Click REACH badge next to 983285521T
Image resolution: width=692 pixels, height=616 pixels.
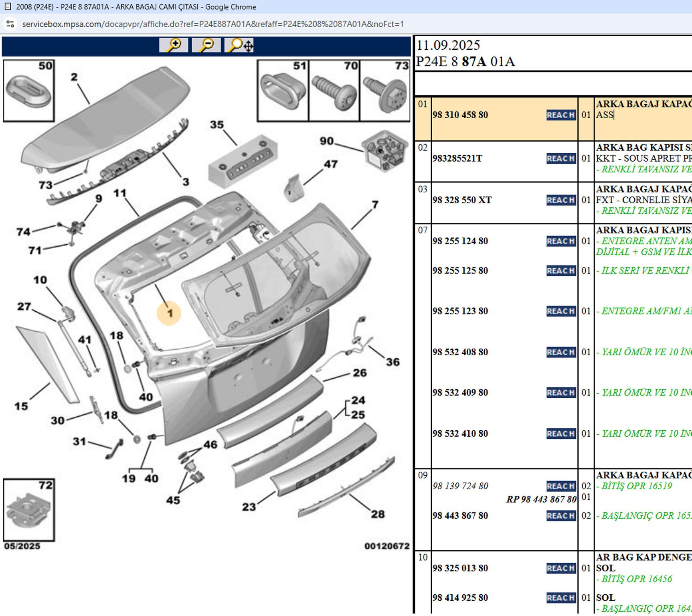coord(560,158)
